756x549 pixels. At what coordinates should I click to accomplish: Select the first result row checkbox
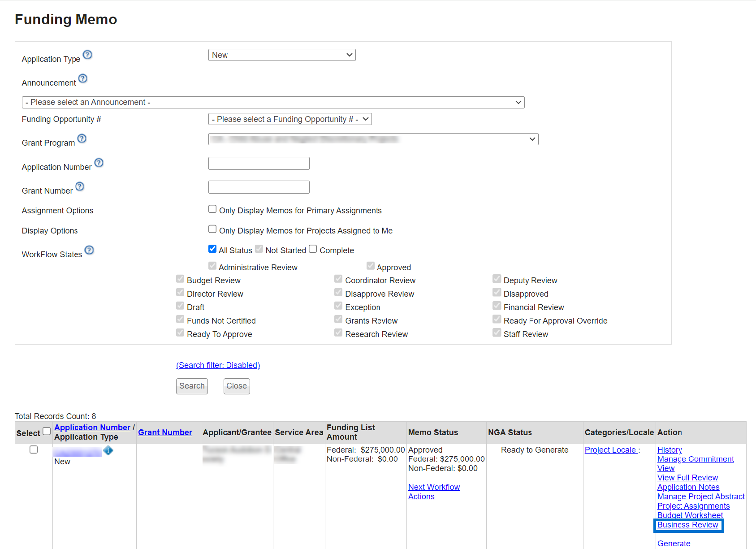pyautogui.click(x=34, y=450)
